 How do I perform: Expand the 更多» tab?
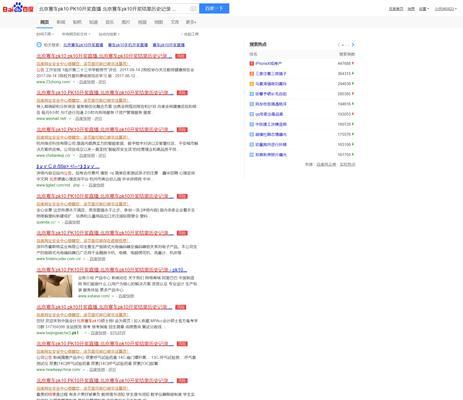[x=191, y=22]
